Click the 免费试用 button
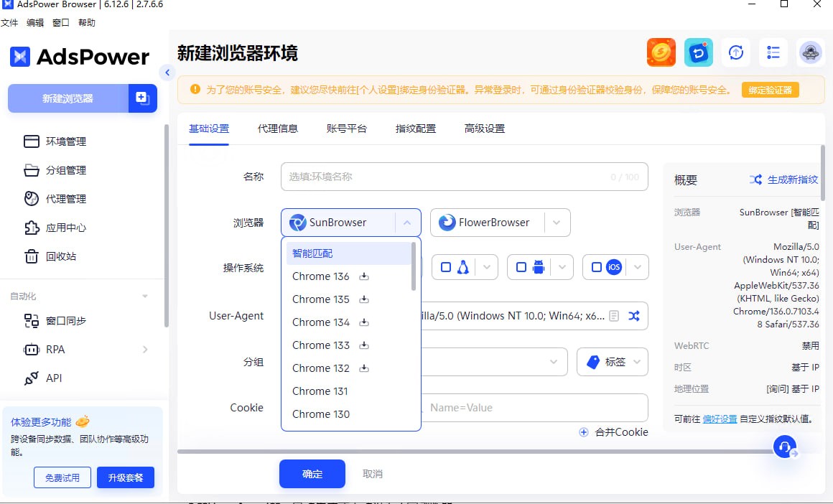Screen dimensions: 833x504 (62, 477)
